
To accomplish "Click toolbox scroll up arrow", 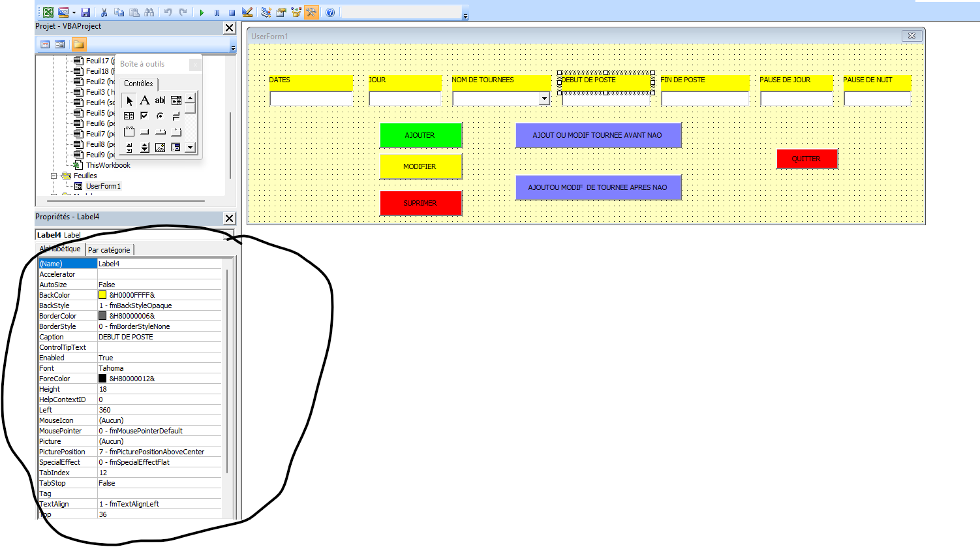I will click(x=190, y=99).
